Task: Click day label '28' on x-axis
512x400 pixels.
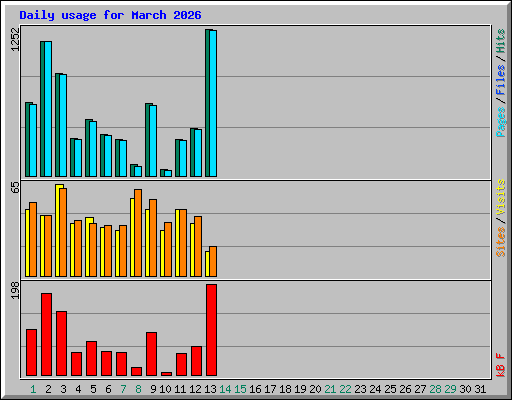Action: click(x=435, y=389)
